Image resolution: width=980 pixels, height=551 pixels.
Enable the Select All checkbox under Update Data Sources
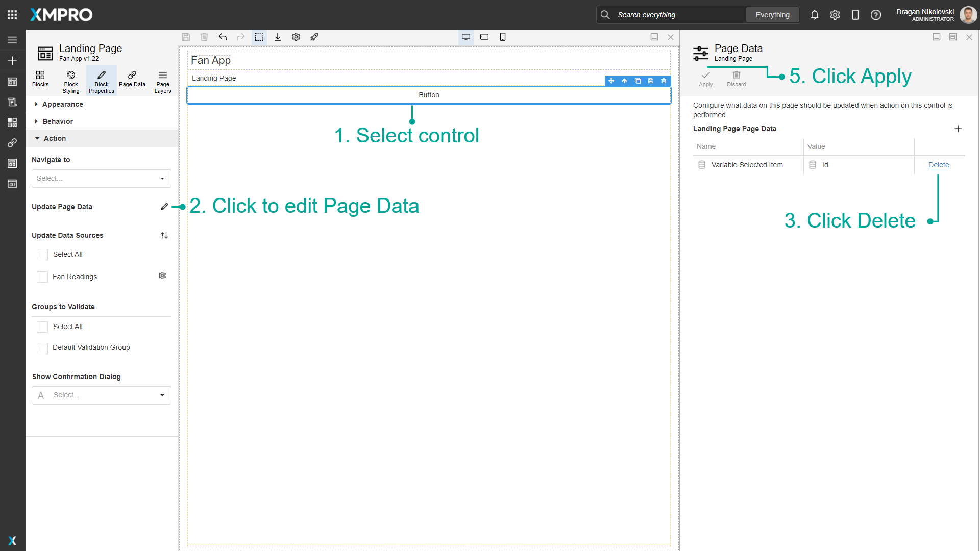[42, 254]
